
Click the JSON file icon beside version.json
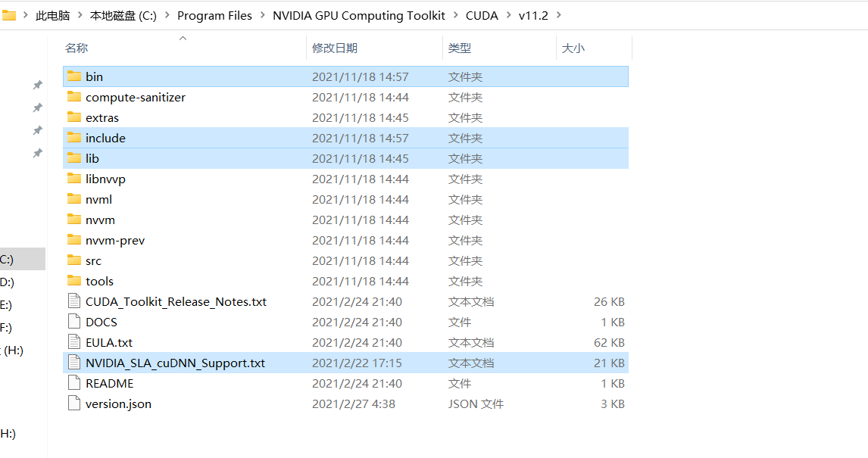[74, 403]
